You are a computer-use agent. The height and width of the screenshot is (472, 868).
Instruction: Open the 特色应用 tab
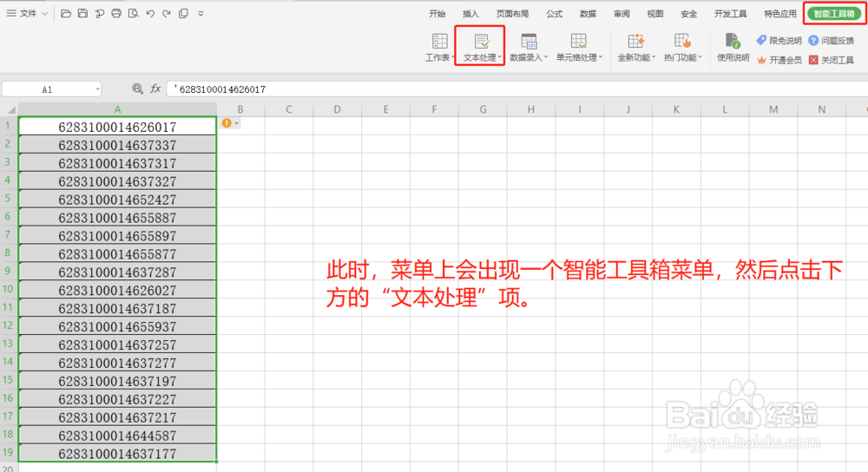tap(780, 14)
